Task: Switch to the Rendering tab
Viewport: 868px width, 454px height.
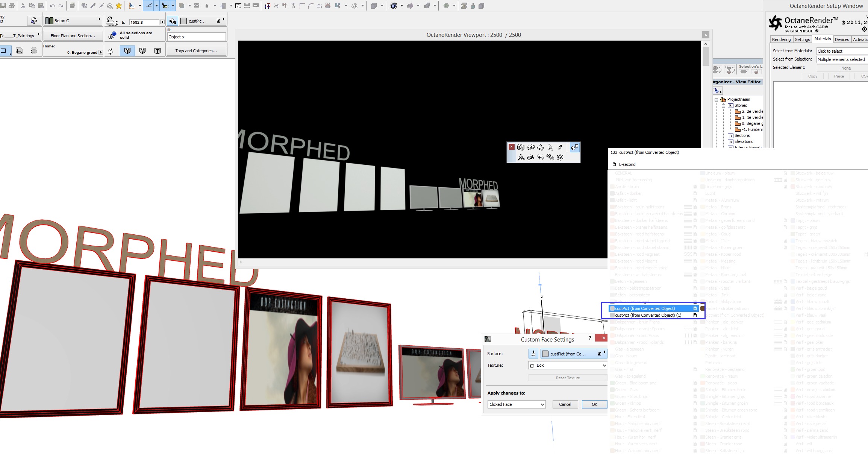Action: pos(781,39)
